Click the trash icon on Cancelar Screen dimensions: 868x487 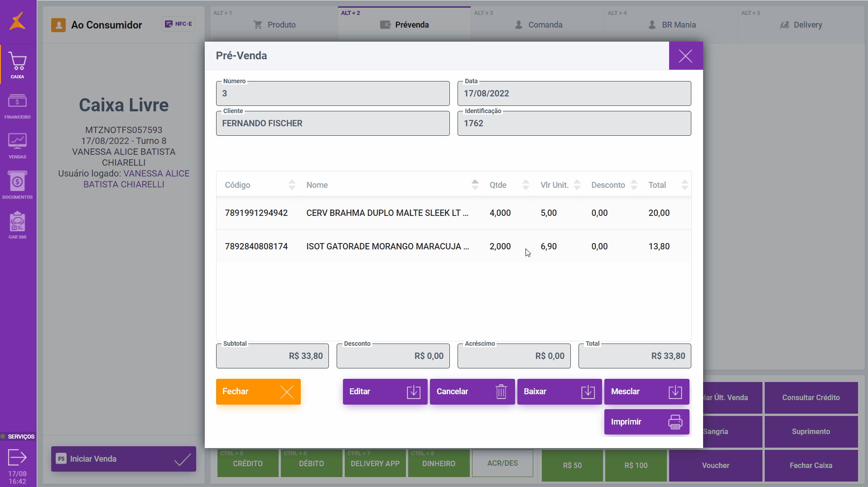point(501,392)
